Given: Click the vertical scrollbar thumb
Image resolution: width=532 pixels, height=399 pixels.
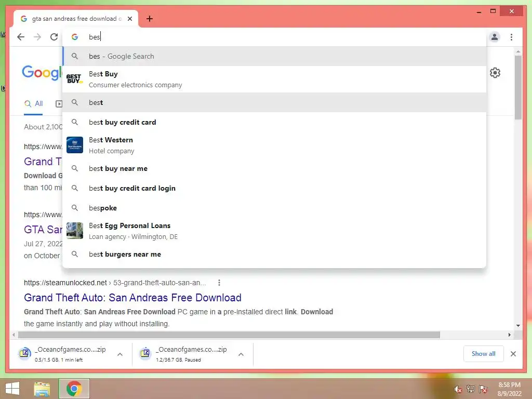Looking at the screenshot, I should tap(518, 87).
